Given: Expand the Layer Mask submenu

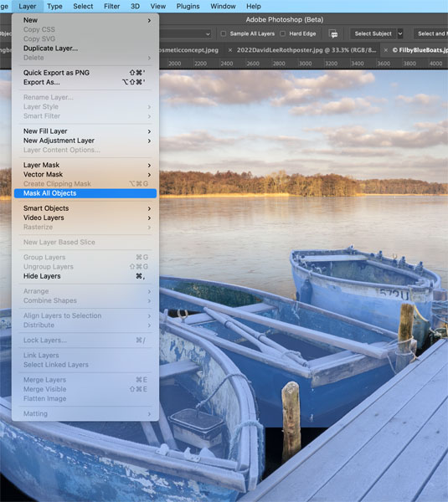Looking at the screenshot, I should 85,165.
